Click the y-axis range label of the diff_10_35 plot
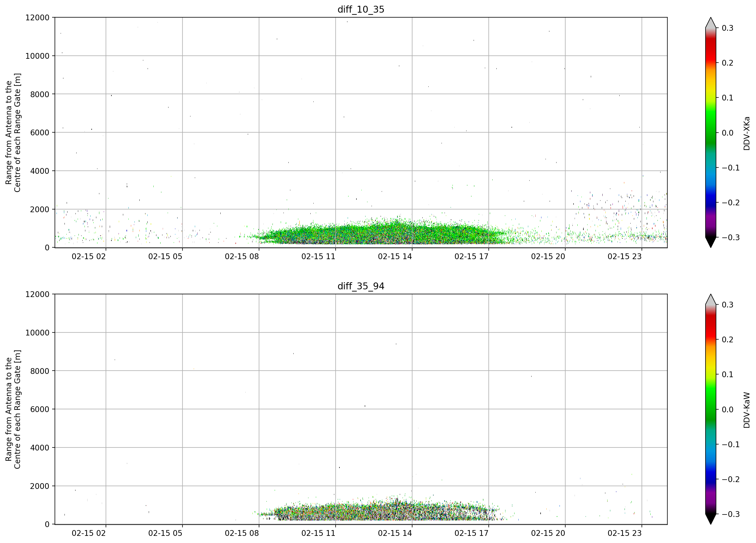This screenshot has height=543, width=756. pos(13,133)
